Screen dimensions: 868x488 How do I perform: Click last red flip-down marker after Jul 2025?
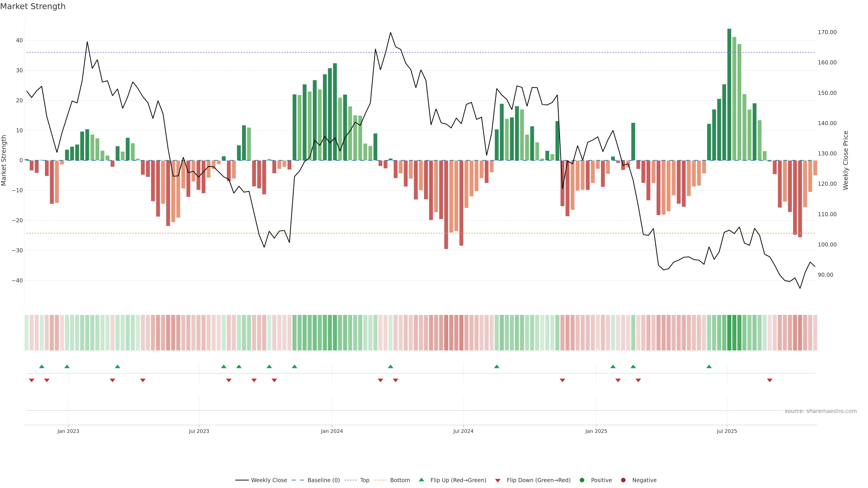point(770,380)
